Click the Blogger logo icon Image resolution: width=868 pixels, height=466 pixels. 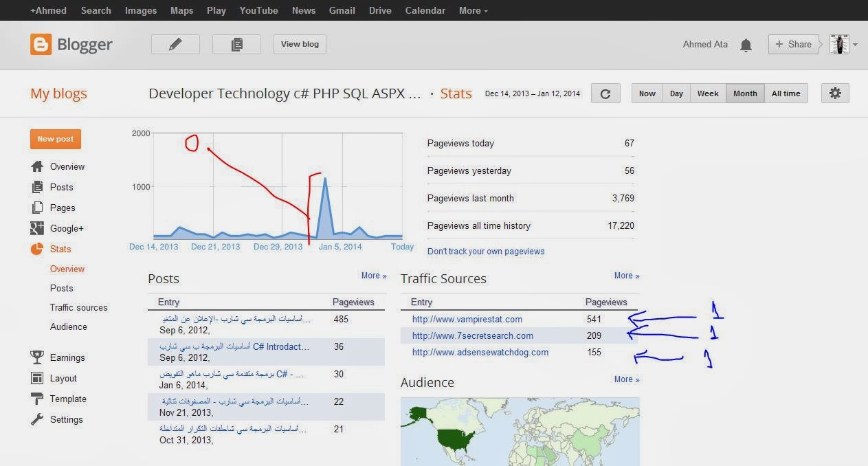(41, 45)
